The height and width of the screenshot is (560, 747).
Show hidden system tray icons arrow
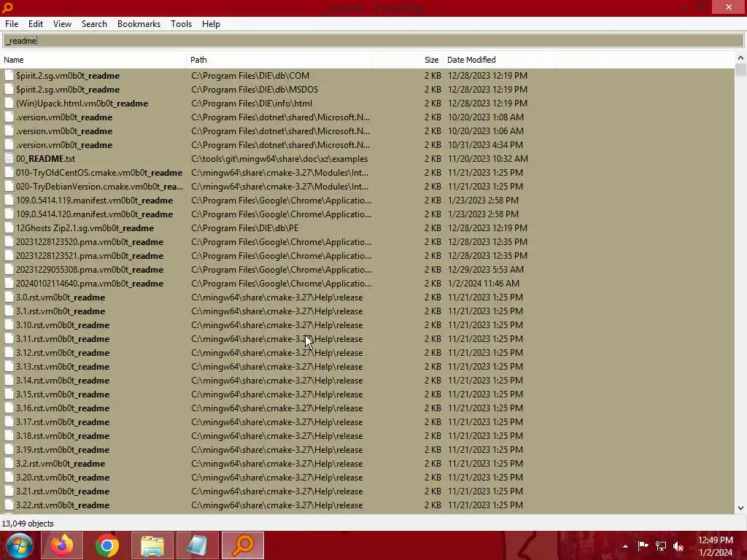pyautogui.click(x=625, y=546)
